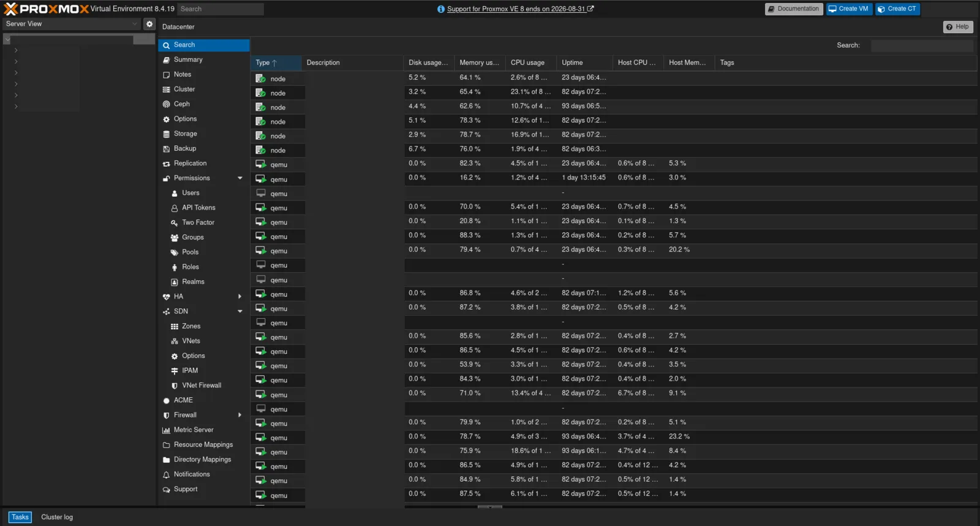Select node row with 64.1 % memory
Screen dimensions: 980x526
click(x=614, y=78)
